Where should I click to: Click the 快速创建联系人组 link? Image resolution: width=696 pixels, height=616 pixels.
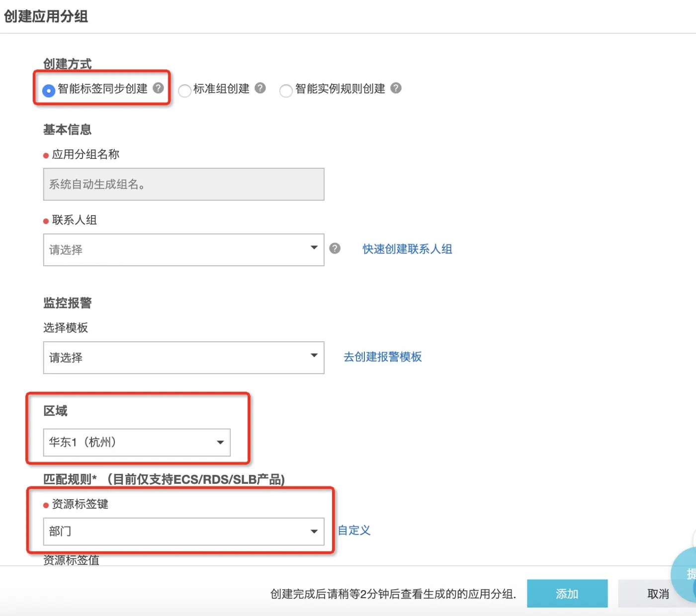pyautogui.click(x=407, y=249)
